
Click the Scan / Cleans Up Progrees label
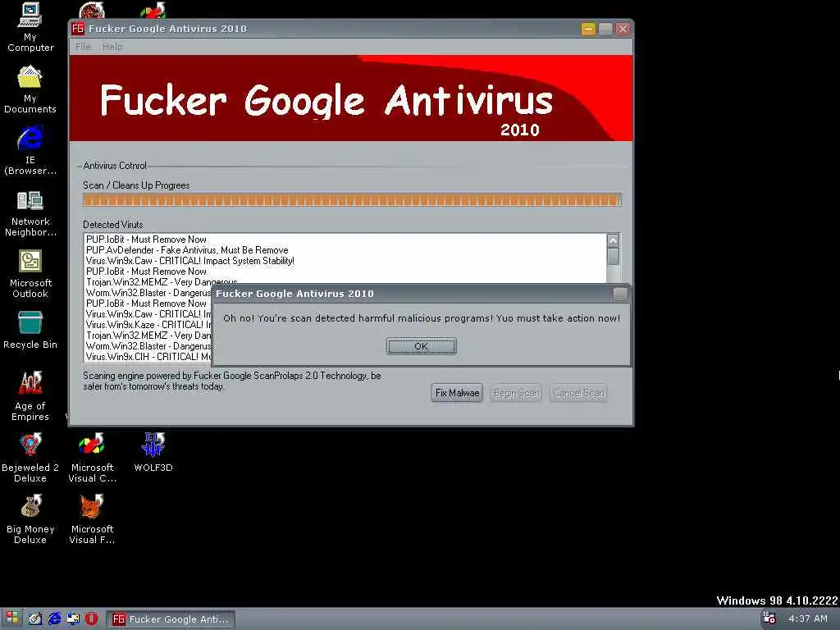pyautogui.click(x=136, y=185)
